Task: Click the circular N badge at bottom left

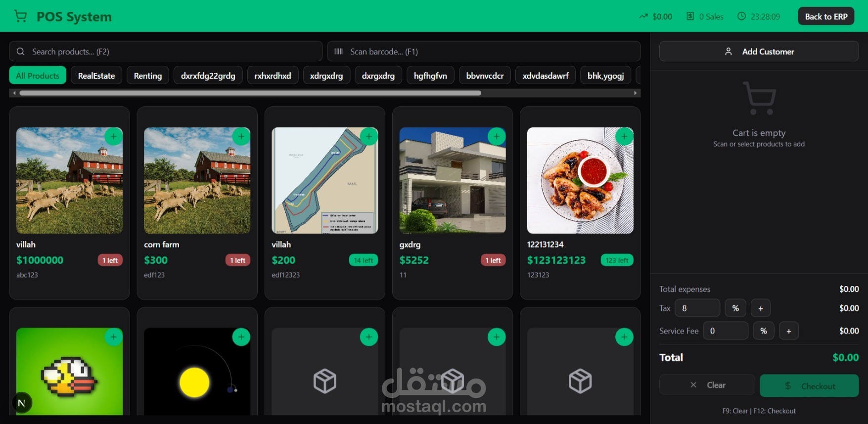Action: tap(21, 403)
